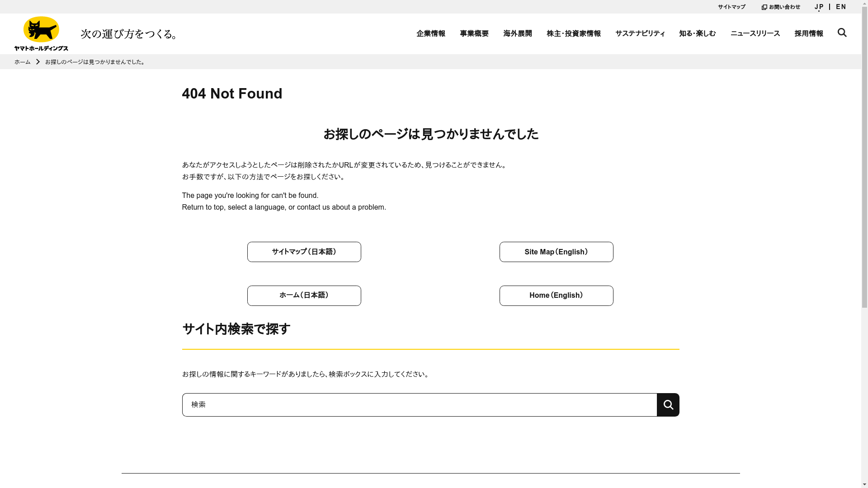868x488 pixels.
Task: Focus the 検索 site search field
Action: pos(419,405)
